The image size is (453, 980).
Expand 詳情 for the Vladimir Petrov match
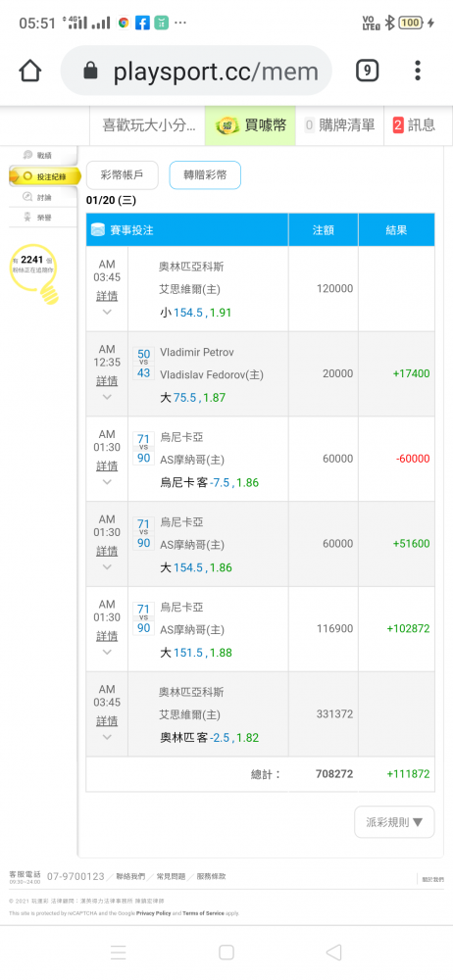pyautogui.click(x=107, y=380)
